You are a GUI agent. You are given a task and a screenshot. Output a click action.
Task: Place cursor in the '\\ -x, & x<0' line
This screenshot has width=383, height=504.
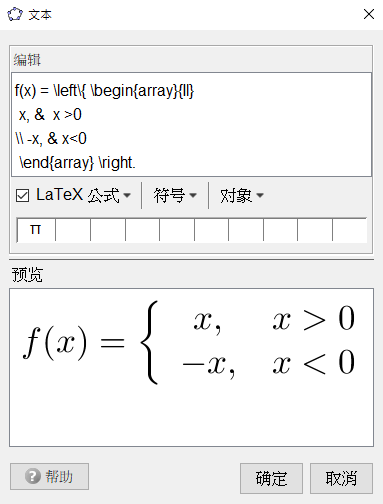point(51,139)
